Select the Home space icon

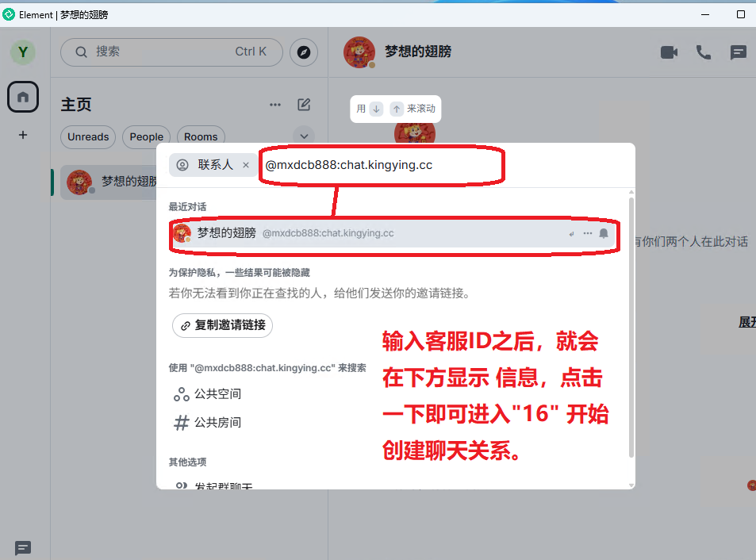click(23, 97)
